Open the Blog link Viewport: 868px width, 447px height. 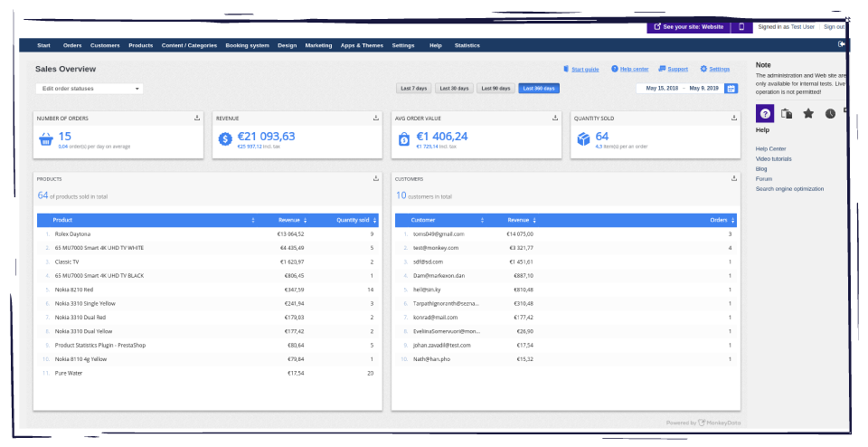(x=761, y=169)
